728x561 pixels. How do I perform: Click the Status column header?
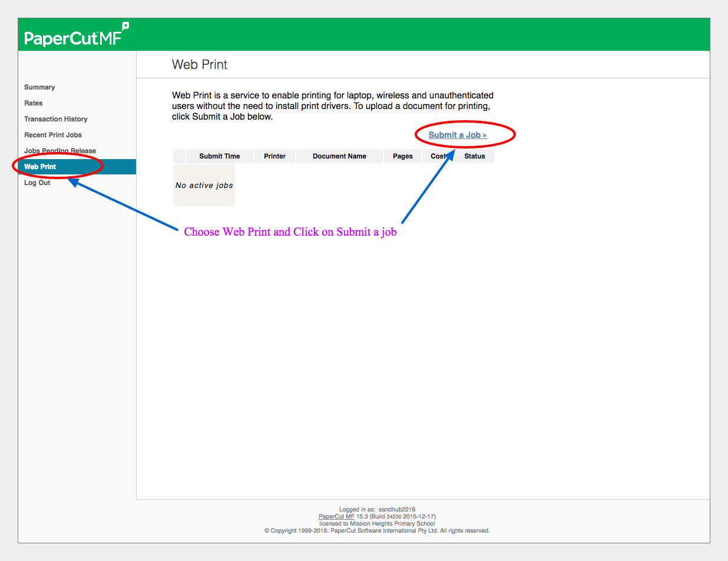tap(474, 156)
